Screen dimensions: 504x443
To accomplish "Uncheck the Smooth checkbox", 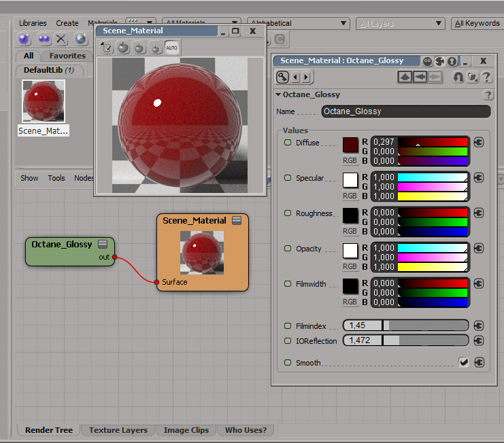I will point(463,362).
